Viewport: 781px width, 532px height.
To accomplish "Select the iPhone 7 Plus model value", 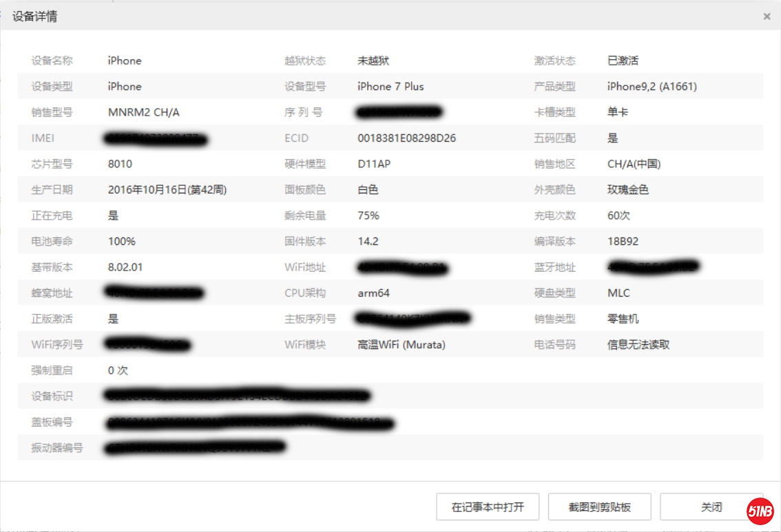I will coord(390,87).
